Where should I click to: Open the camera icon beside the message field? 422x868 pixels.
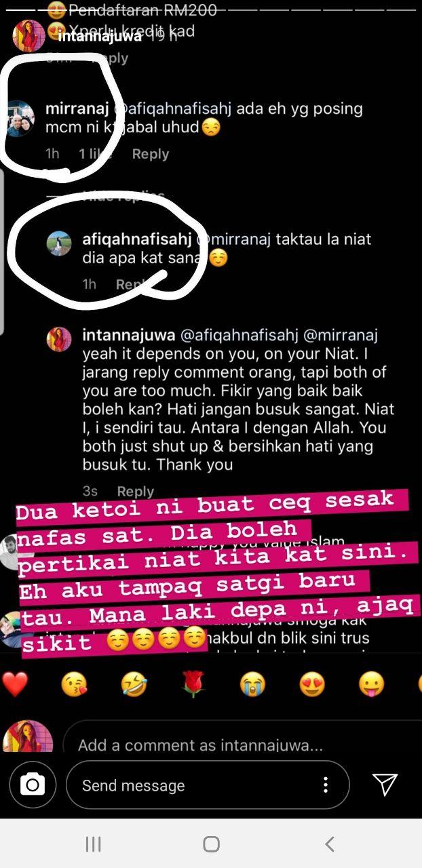pos(32,785)
